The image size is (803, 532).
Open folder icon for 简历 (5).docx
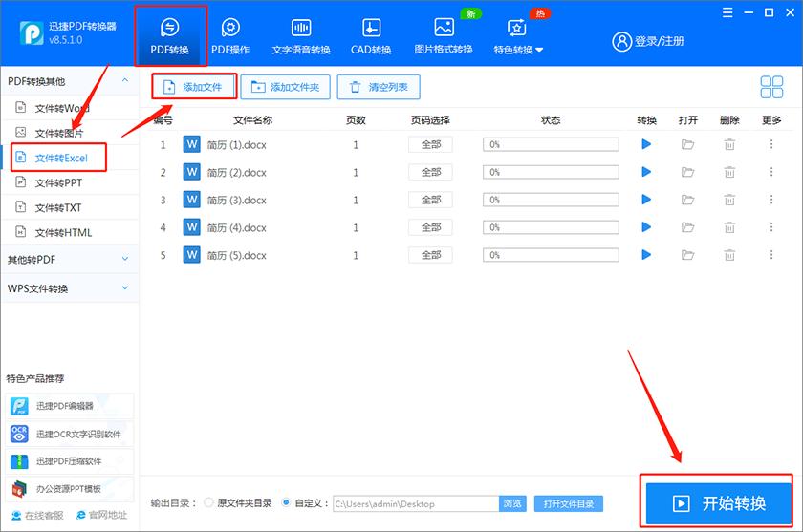pos(687,255)
